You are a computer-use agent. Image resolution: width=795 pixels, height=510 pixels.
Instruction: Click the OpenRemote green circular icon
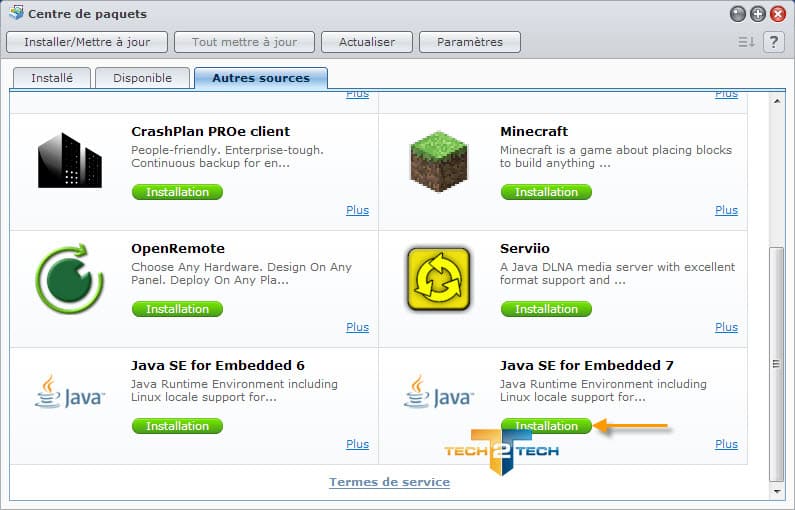[x=70, y=278]
